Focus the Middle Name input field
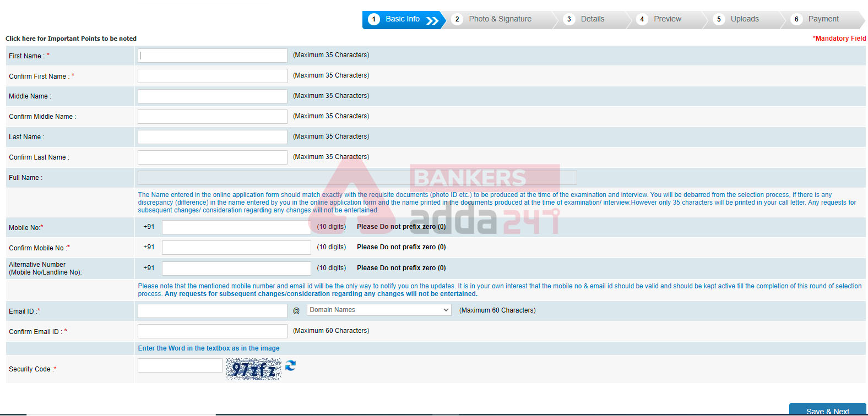 (213, 96)
